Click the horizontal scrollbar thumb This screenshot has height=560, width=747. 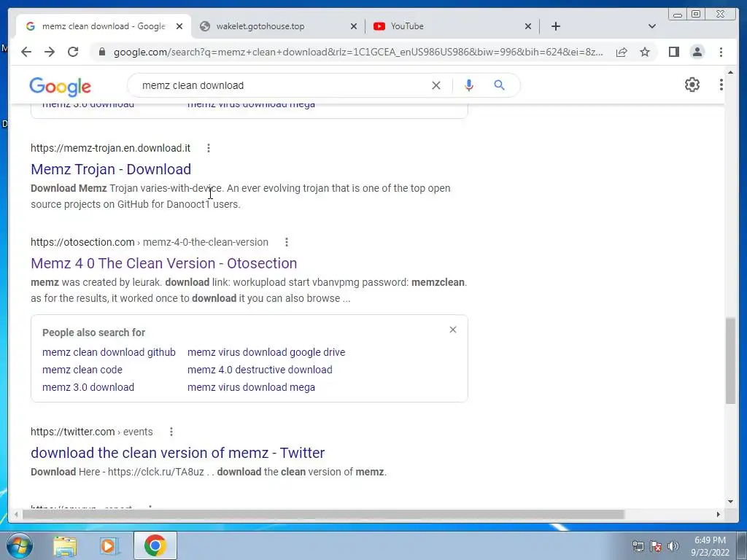tap(323, 514)
